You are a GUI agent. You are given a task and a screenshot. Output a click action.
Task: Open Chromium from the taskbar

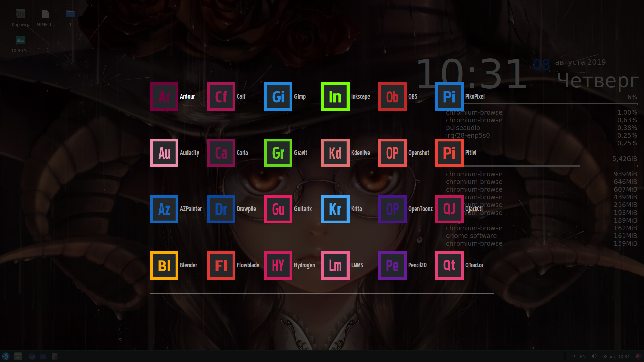(32, 356)
